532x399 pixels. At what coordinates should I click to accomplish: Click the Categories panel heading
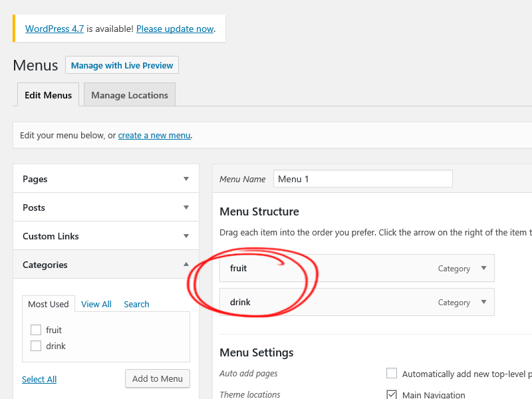coord(45,265)
